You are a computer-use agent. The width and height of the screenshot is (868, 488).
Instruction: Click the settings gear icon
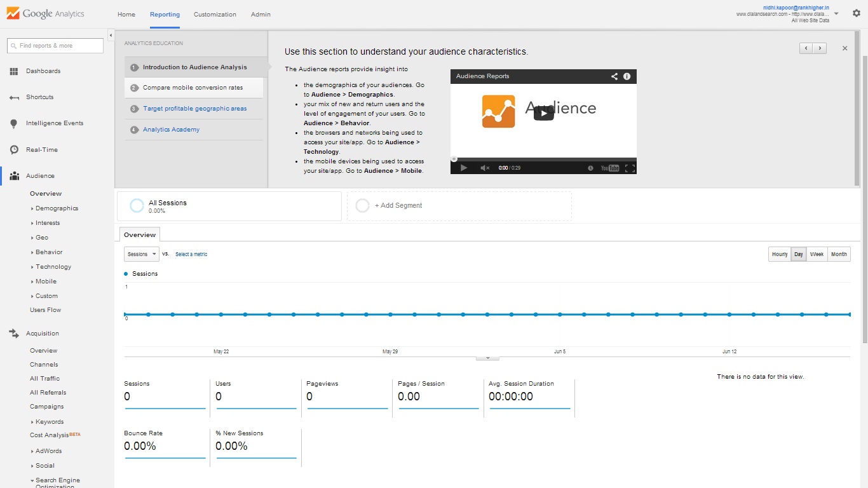856,13
